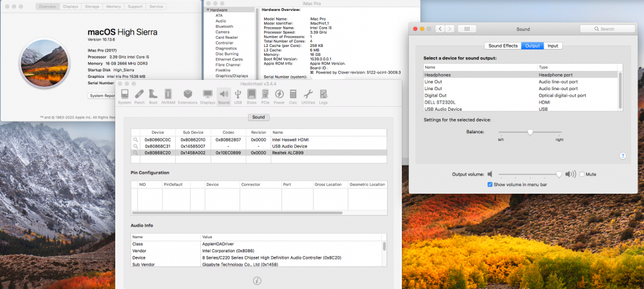This screenshot has width=644, height=289.
Task: Go back in the Sound preferences window
Action: [440, 29]
